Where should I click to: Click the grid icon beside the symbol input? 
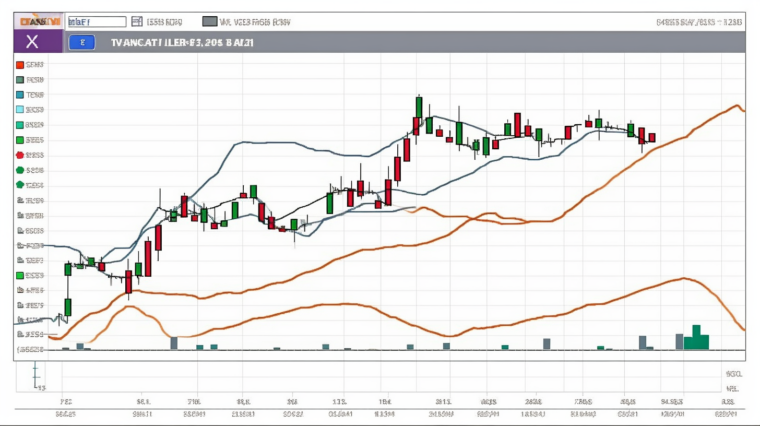pos(136,20)
